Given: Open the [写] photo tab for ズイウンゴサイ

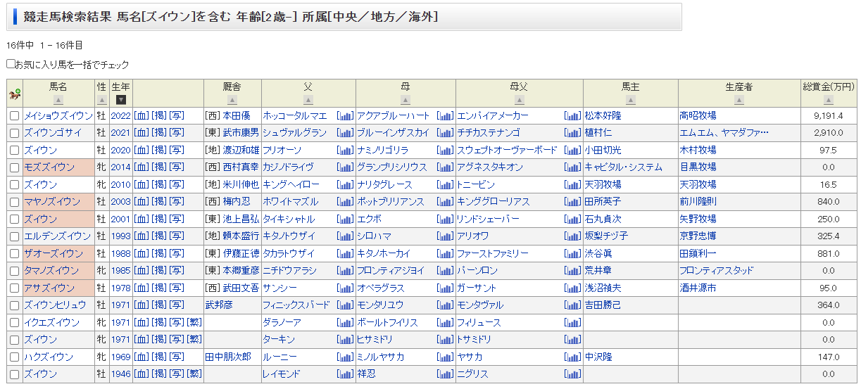Looking at the screenshot, I should 176,133.
